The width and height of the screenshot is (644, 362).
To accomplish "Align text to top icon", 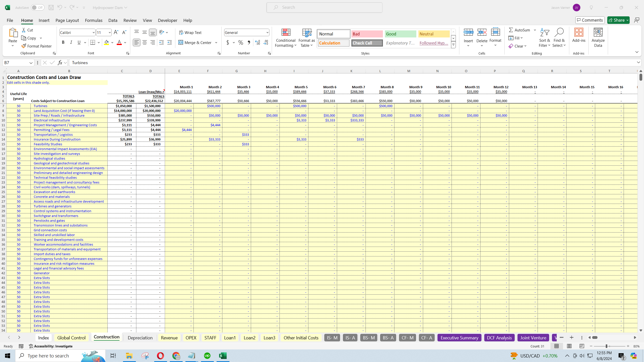I will click(137, 32).
